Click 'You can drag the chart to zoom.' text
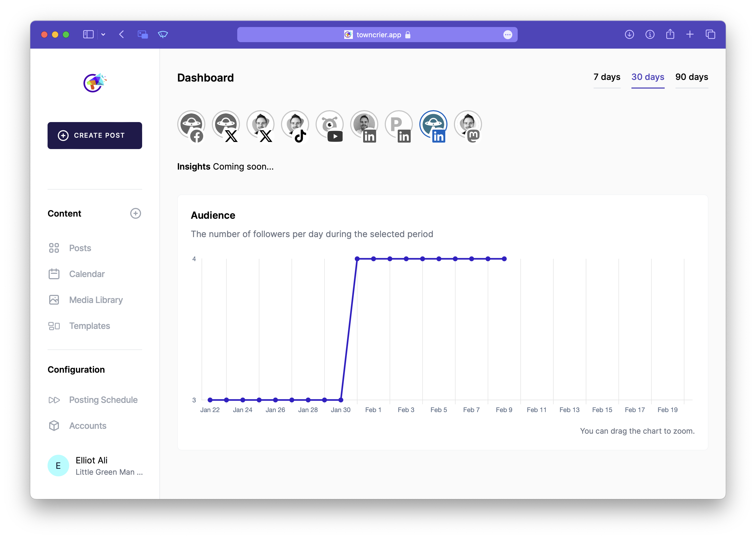This screenshot has width=756, height=539. point(637,431)
